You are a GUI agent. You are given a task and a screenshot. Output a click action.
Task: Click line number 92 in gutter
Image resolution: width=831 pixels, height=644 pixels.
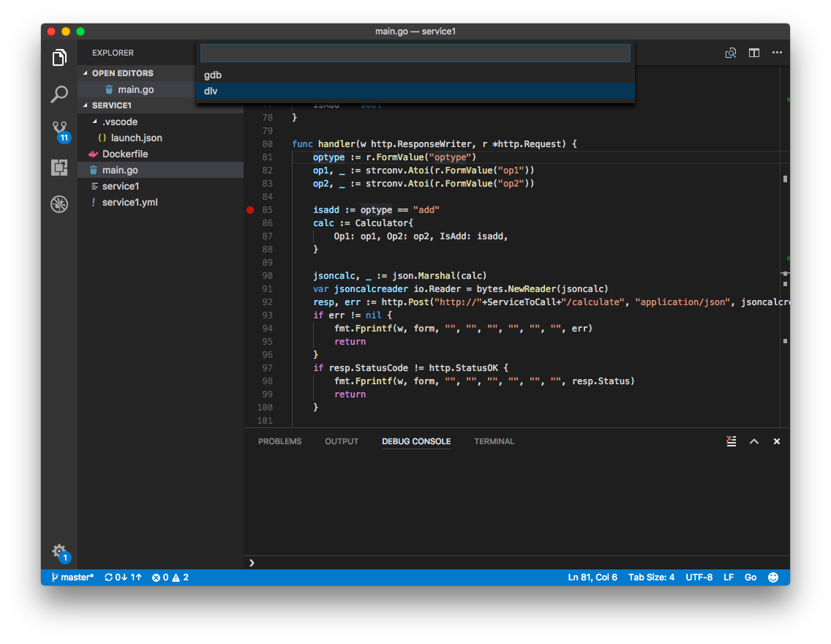[267, 302]
